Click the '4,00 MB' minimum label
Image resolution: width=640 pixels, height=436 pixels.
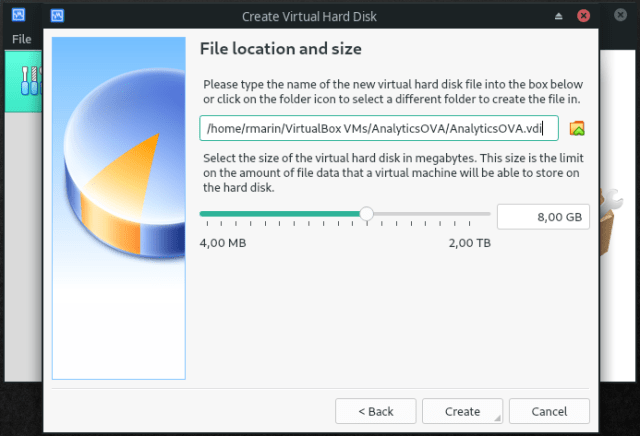[x=223, y=243]
